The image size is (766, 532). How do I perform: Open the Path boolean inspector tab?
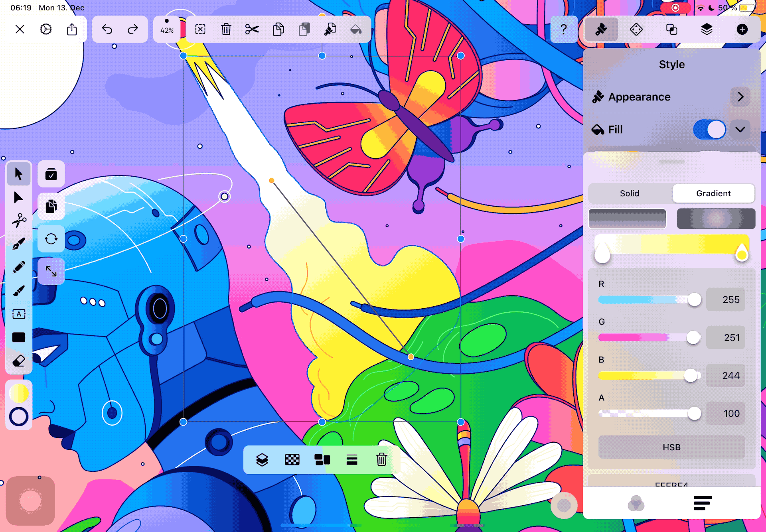pyautogui.click(x=671, y=30)
